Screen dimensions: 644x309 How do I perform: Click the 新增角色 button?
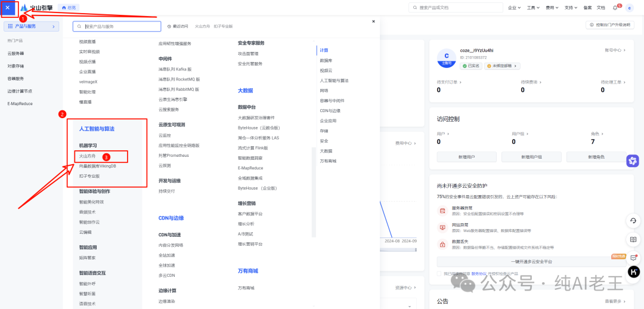(596, 157)
